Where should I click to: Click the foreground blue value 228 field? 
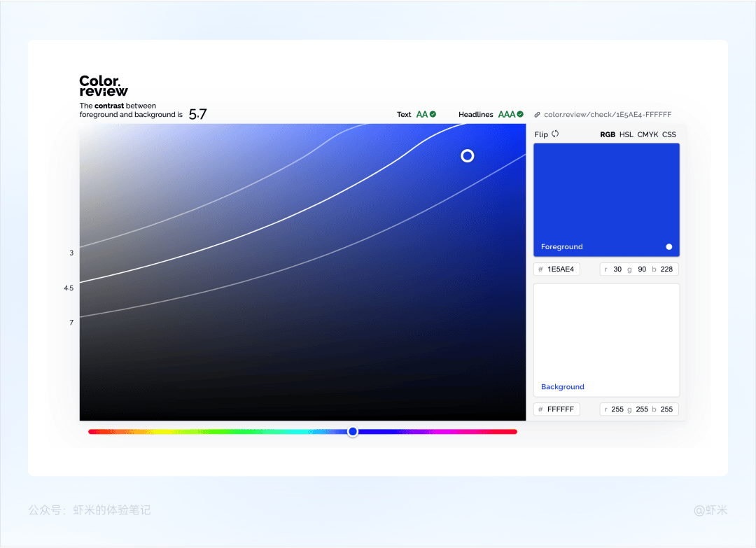(666, 269)
